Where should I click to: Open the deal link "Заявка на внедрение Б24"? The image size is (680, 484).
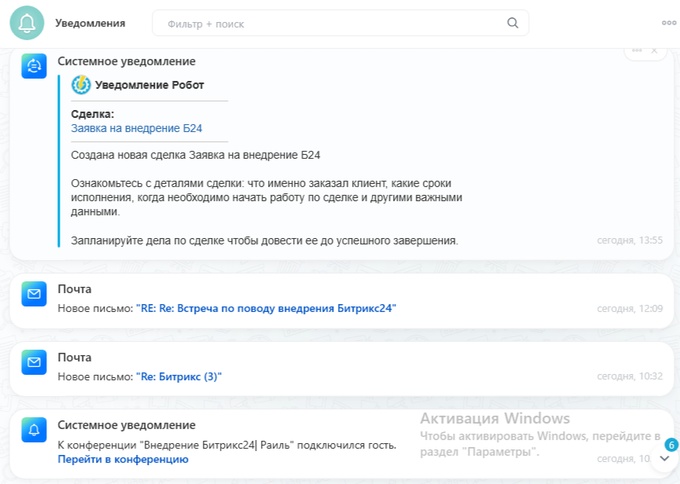click(137, 128)
